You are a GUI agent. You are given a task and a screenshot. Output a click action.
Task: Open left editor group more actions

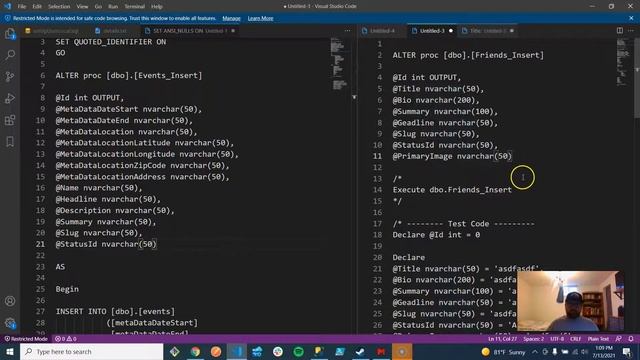click(347, 31)
